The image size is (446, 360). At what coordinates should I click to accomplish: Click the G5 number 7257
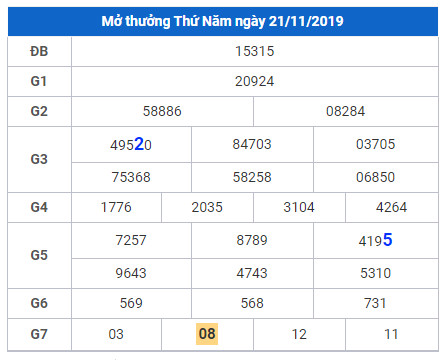(131, 240)
